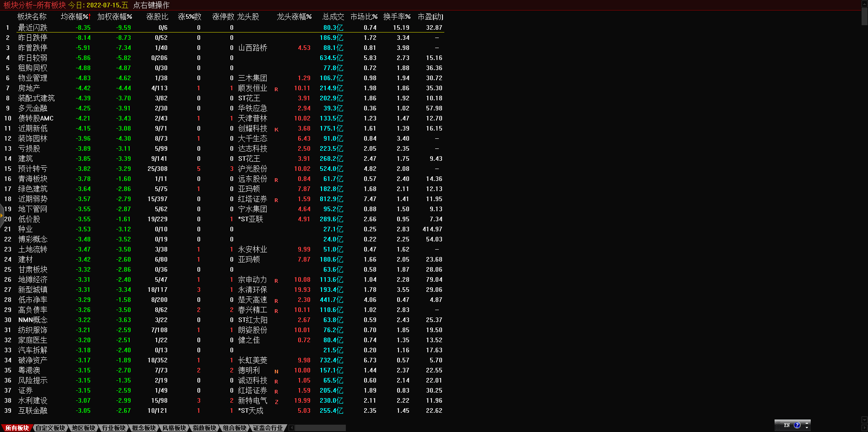
Task: Click the 总成交 column header
Action: [333, 16]
